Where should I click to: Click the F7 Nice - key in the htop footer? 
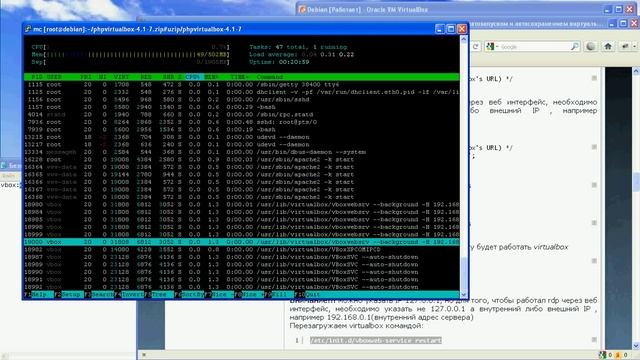[219, 294]
